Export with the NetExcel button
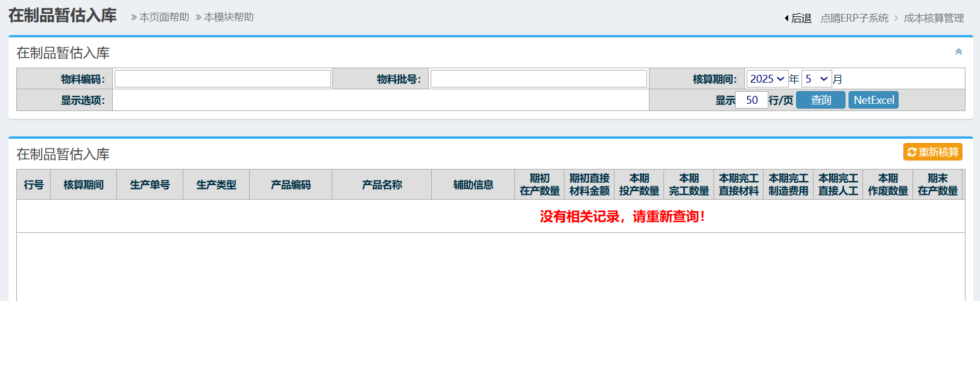This screenshot has height=391, width=980. point(873,100)
